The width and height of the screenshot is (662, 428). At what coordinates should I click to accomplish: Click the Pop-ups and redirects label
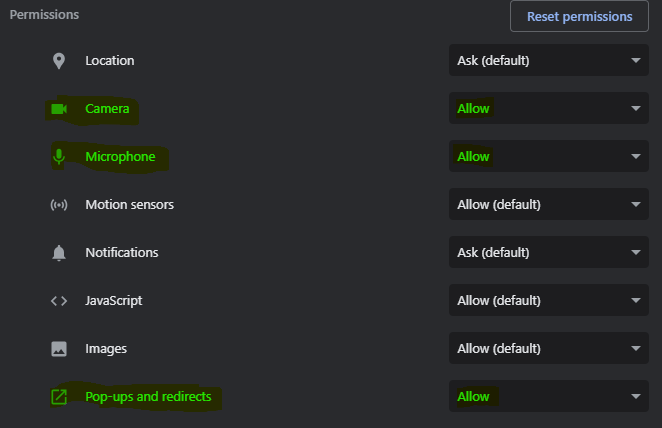coord(148,397)
